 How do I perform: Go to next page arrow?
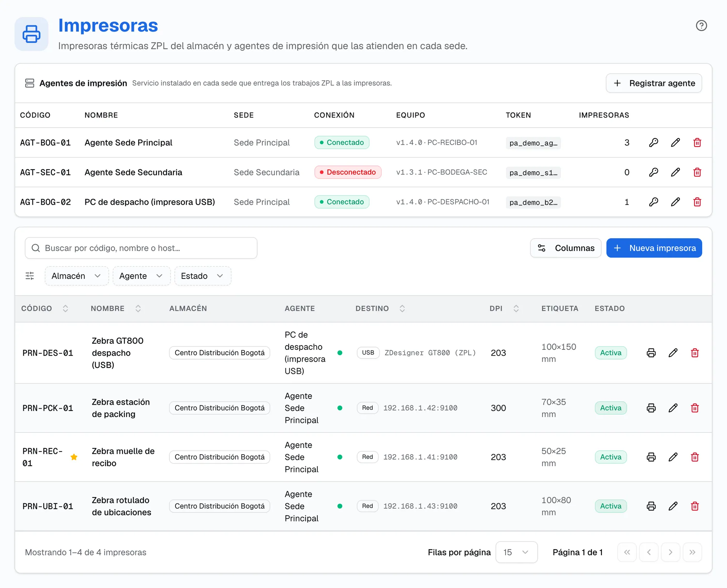(x=671, y=552)
